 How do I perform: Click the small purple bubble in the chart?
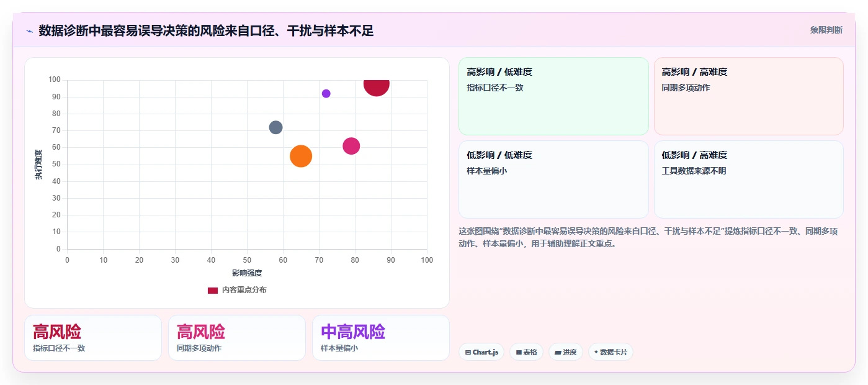coord(326,94)
